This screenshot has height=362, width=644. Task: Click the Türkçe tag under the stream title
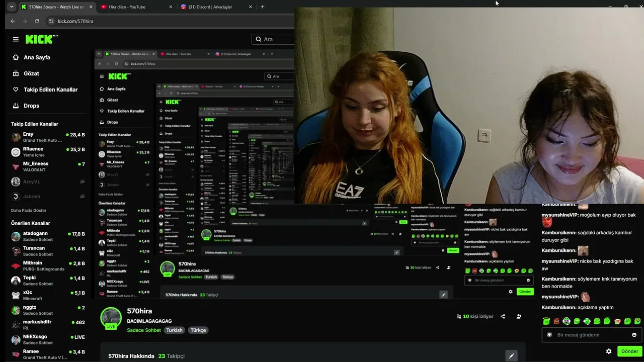(x=198, y=330)
